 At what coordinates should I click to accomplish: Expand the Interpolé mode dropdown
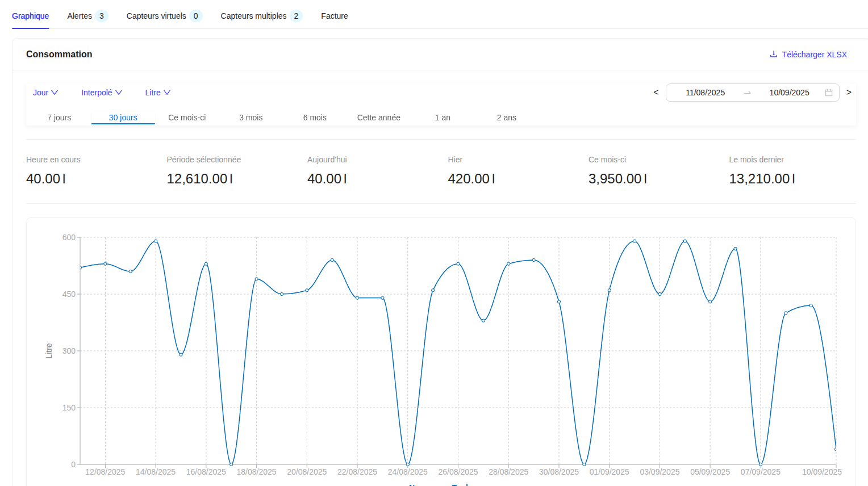point(101,93)
